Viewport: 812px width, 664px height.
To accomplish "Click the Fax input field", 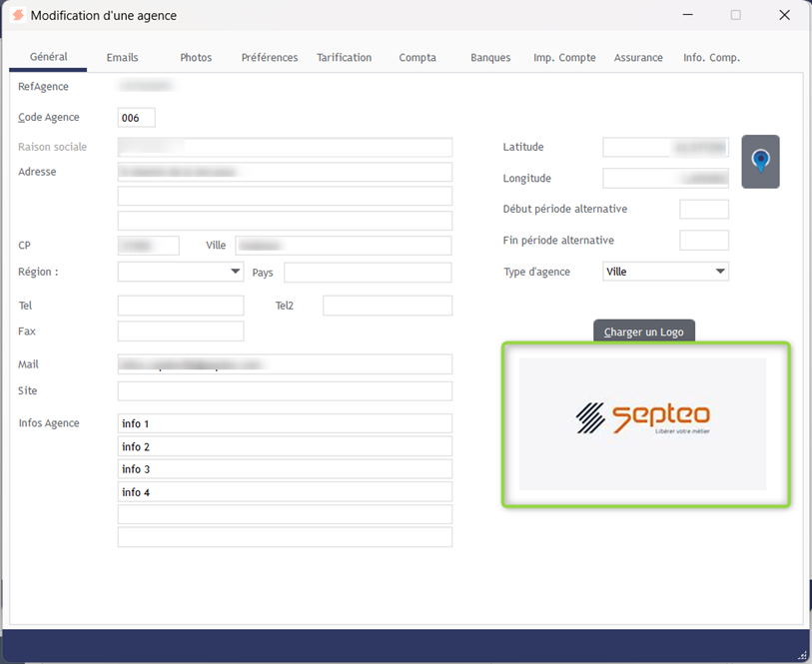I will [181, 332].
